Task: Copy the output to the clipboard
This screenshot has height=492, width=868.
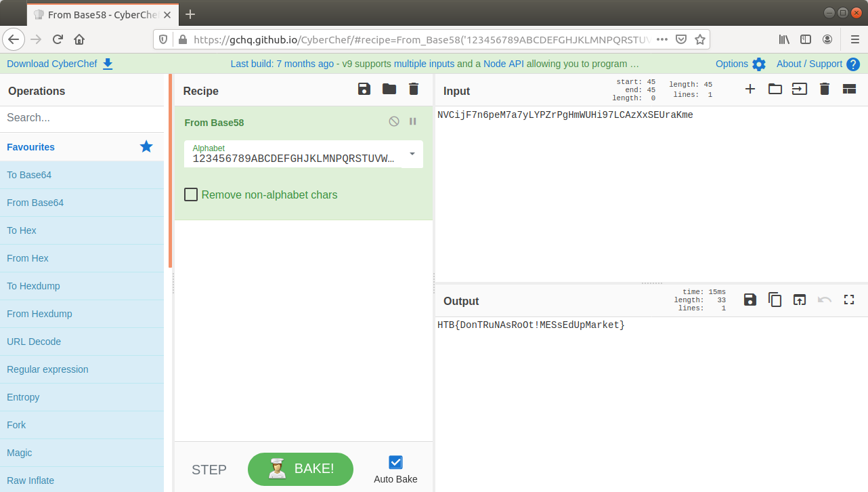Action: coord(775,300)
